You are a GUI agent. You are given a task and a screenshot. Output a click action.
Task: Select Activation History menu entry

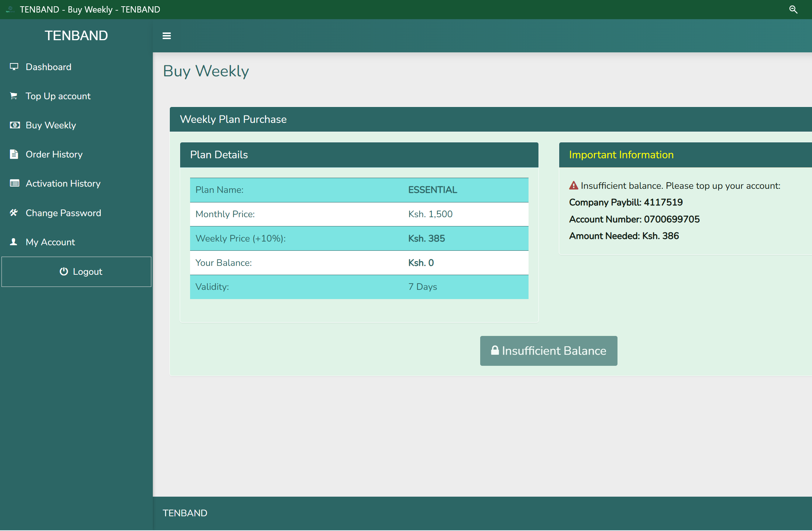coord(63,184)
